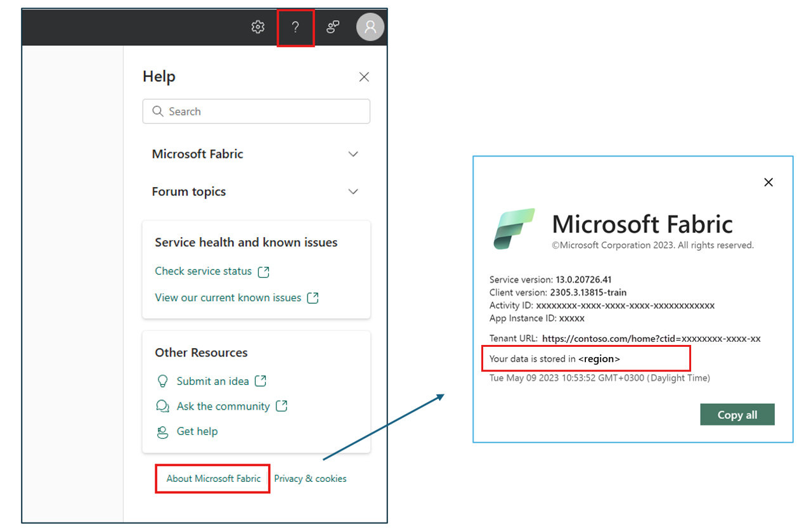Click external-link icon beside Ask the community
804x532 pixels.
pos(282,406)
